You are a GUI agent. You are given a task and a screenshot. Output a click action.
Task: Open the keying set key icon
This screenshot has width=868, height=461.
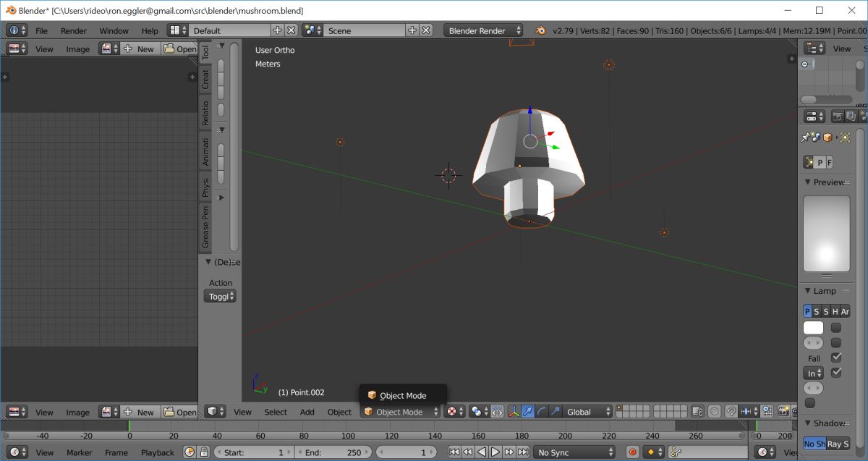[676, 452]
